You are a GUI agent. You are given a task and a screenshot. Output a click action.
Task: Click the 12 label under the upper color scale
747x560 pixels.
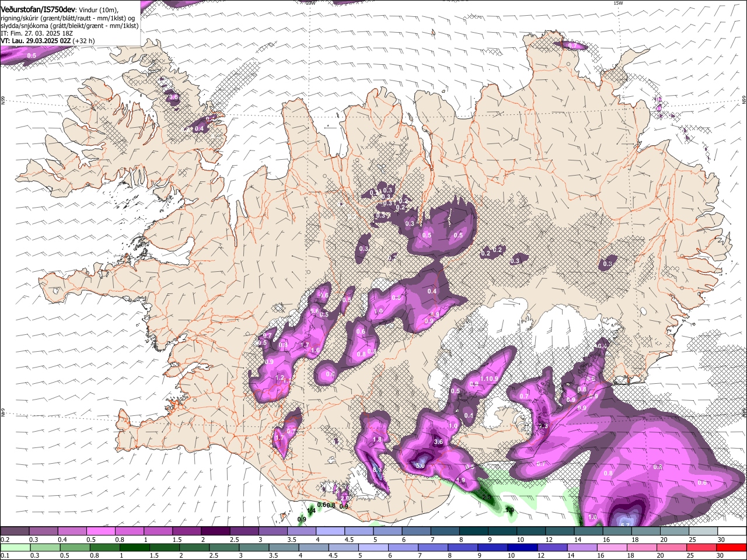(x=549, y=540)
